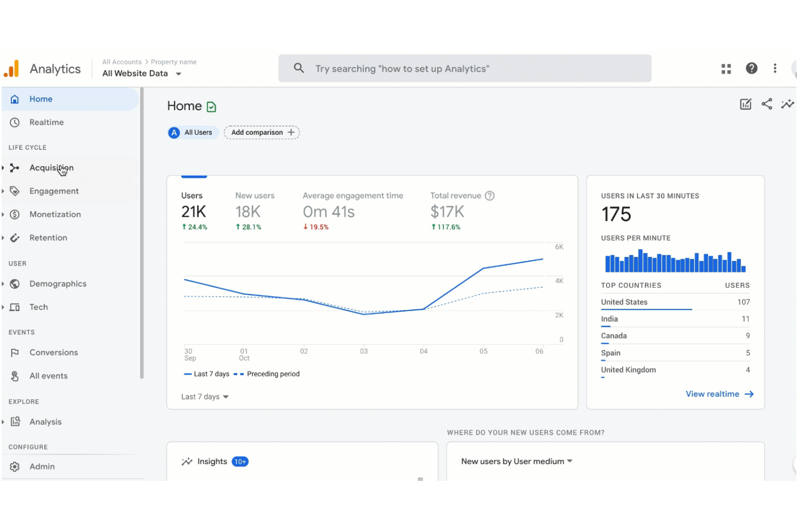Open the three-dot more options menu
Viewport: 798px width, 532px height.
coord(775,68)
